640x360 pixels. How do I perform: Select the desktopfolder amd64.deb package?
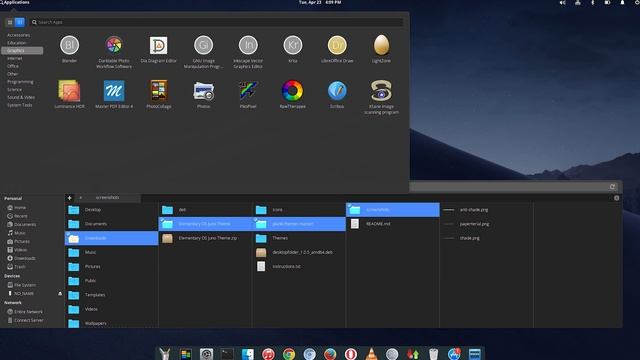(x=299, y=252)
